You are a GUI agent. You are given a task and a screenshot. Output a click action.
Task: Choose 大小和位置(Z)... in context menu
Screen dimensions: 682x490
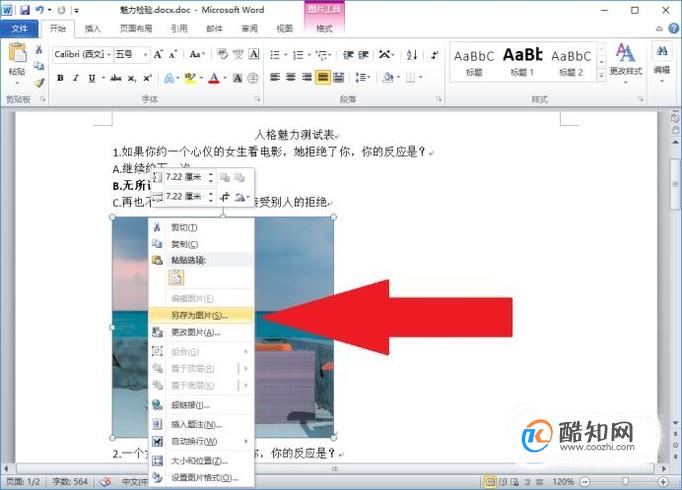[201, 461]
